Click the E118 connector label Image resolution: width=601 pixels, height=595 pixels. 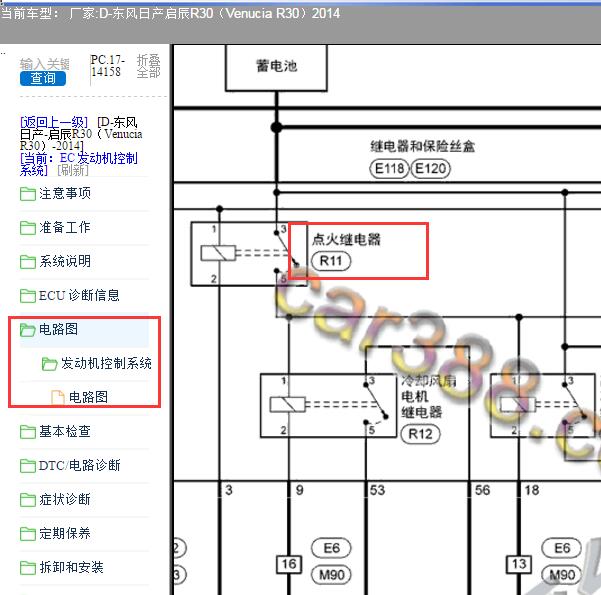point(389,168)
